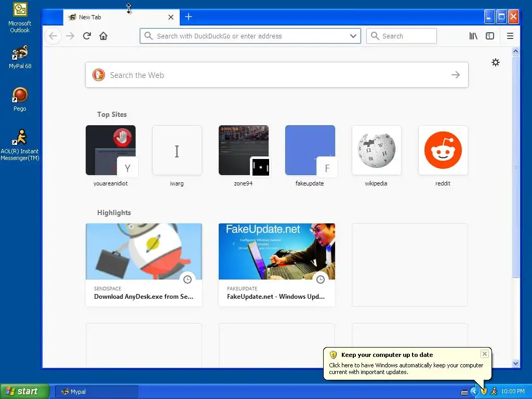Reload the current page
532x399 pixels.
click(x=87, y=36)
